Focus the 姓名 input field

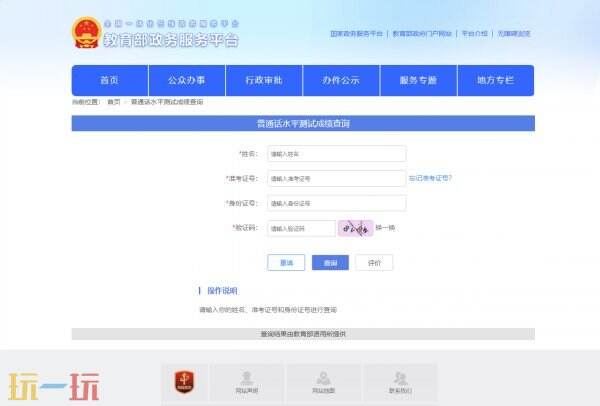[x=335, y=154]
